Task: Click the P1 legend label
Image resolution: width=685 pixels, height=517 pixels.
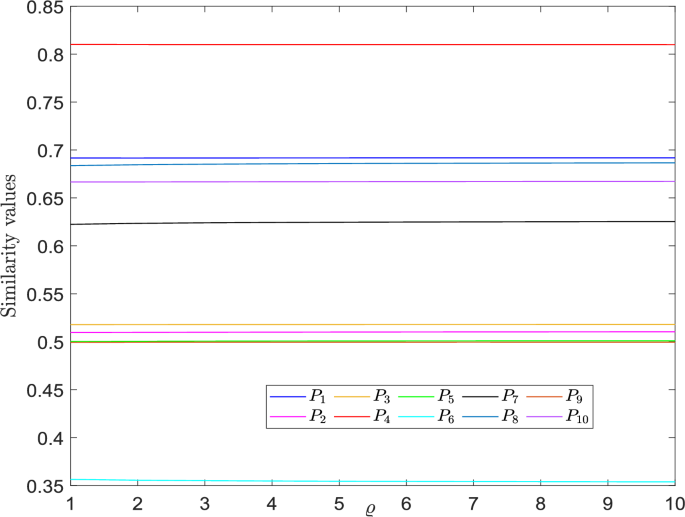Action: [318, 397]
